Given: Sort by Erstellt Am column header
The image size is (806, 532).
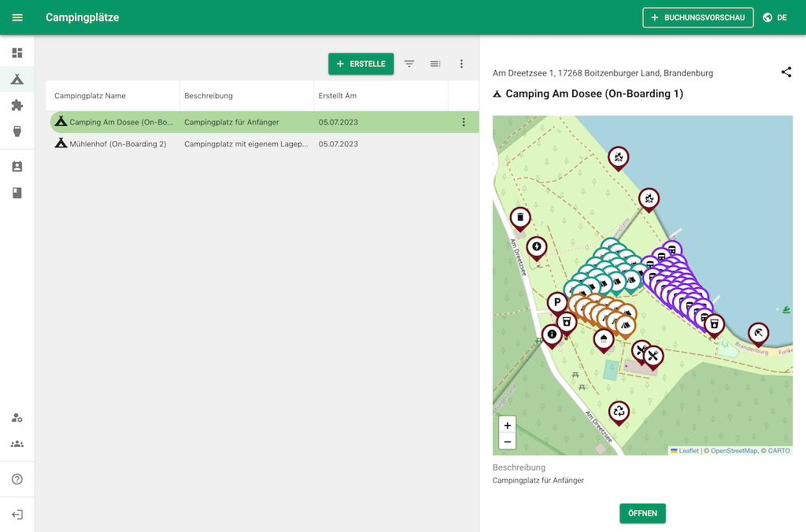Looking at the screenshot, I should (x=338, y=95).
